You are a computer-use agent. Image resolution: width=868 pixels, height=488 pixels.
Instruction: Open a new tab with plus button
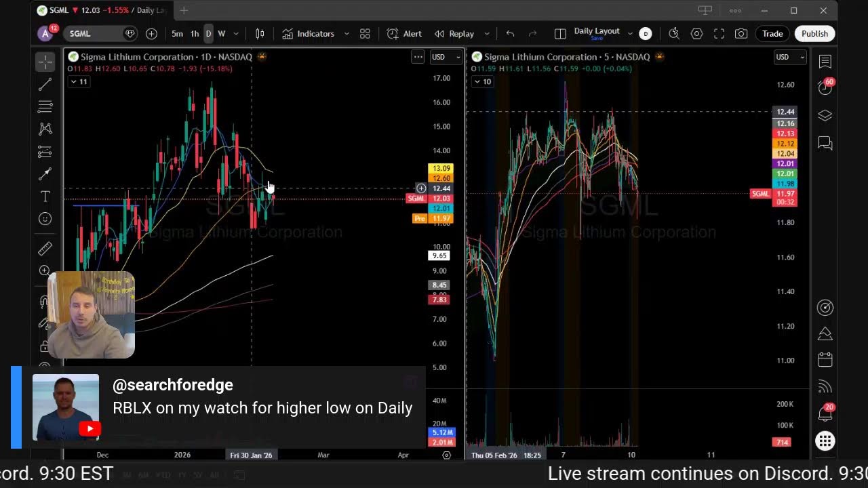click(x=184, y=10)
